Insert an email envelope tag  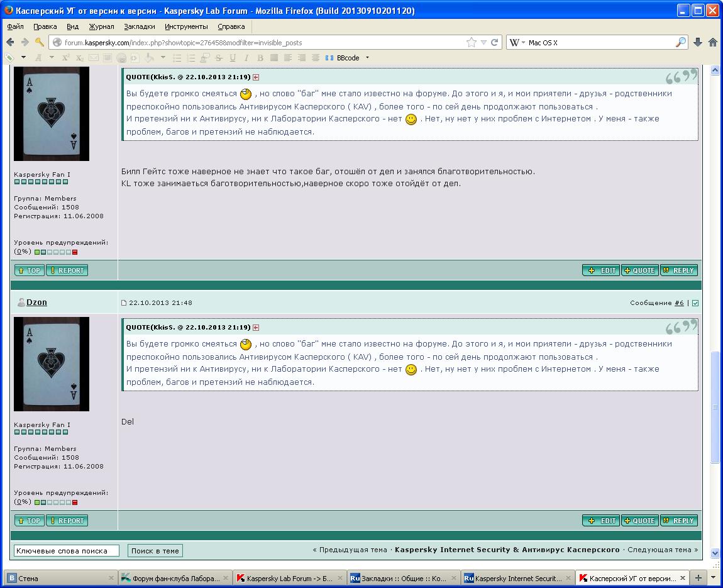pyautogui.click(x=94, y=58)
